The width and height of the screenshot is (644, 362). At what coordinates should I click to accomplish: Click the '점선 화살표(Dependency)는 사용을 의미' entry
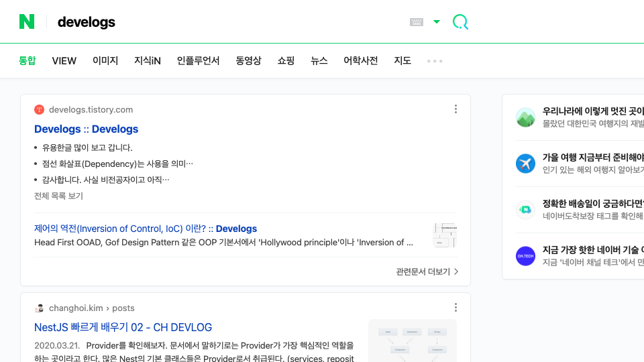pos(117,164)
